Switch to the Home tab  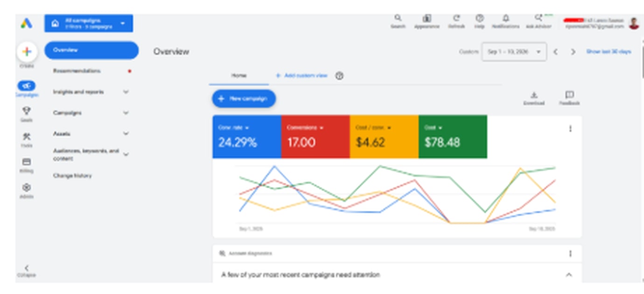click(239, 76)
